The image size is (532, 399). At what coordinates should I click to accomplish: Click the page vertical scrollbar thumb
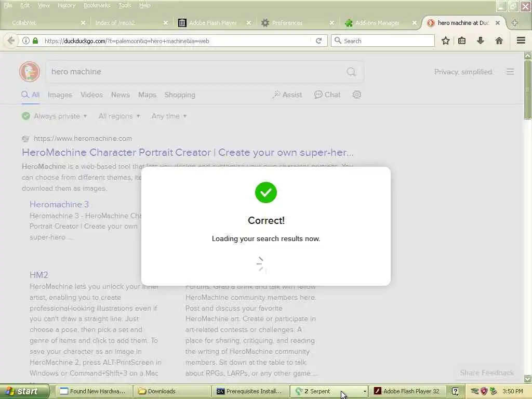click(528, 90)
